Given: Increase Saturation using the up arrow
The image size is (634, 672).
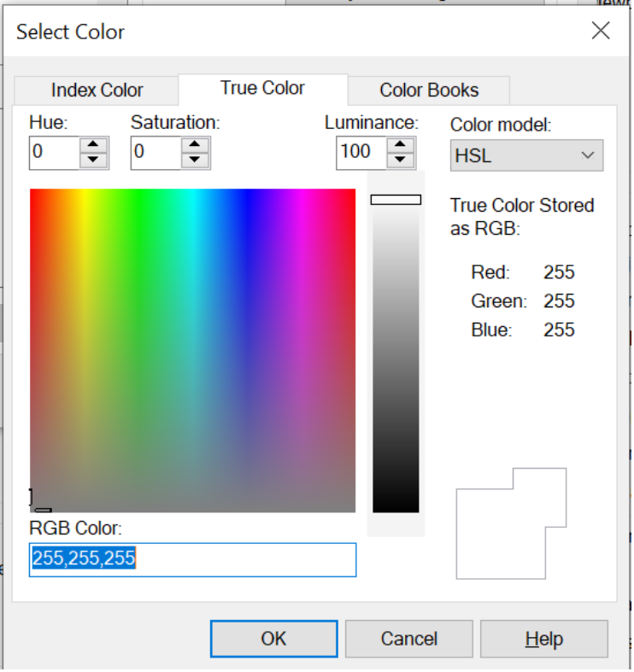Looking at the screenshot, I should pos(197,145).
